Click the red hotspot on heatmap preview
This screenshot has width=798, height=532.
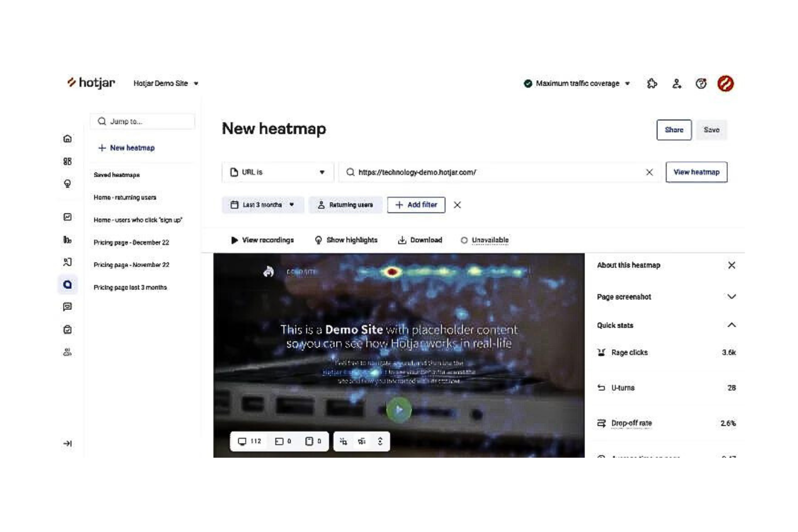pos(392,272)
